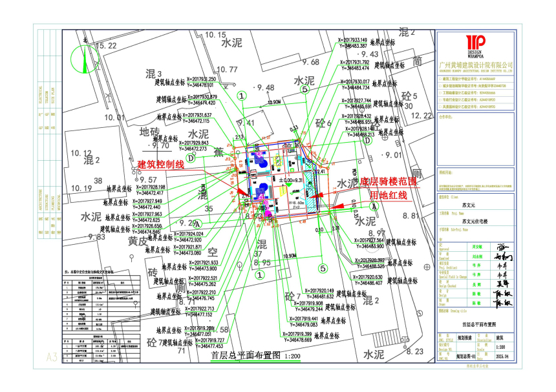The width and height of the screenshot is (556, 392).
Task: Click the elevation value 10.15
Action: pyautogui.click(x=215, y=35)
